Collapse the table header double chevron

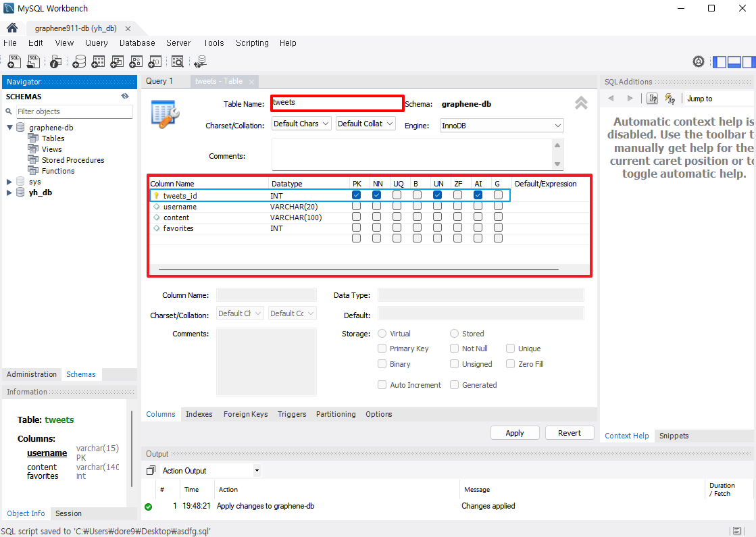581,102
